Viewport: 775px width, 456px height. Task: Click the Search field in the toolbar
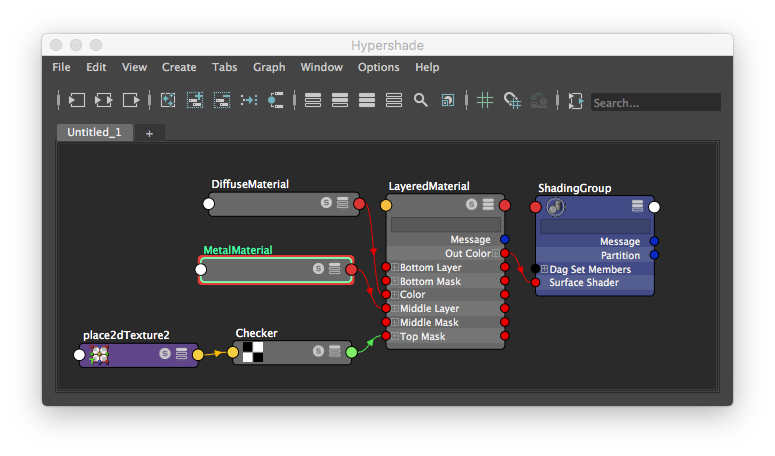point(655,102)
